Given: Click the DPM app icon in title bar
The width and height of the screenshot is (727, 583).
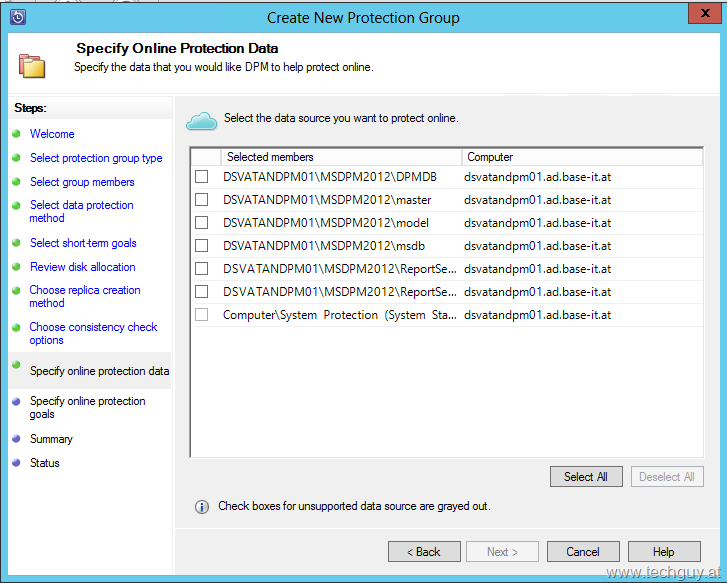Looking at the screenshot, I should click(17, 17).
